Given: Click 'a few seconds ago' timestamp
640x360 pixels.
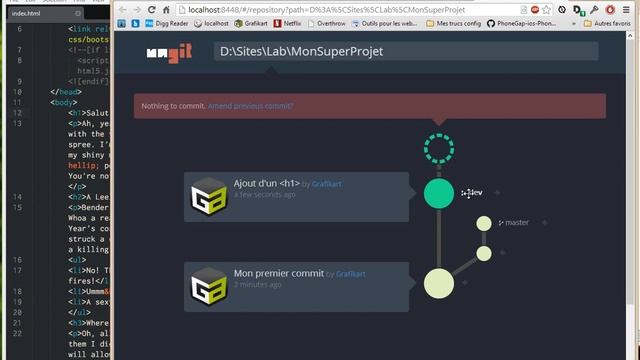Looking at the screenshot, I should [264, 195].
